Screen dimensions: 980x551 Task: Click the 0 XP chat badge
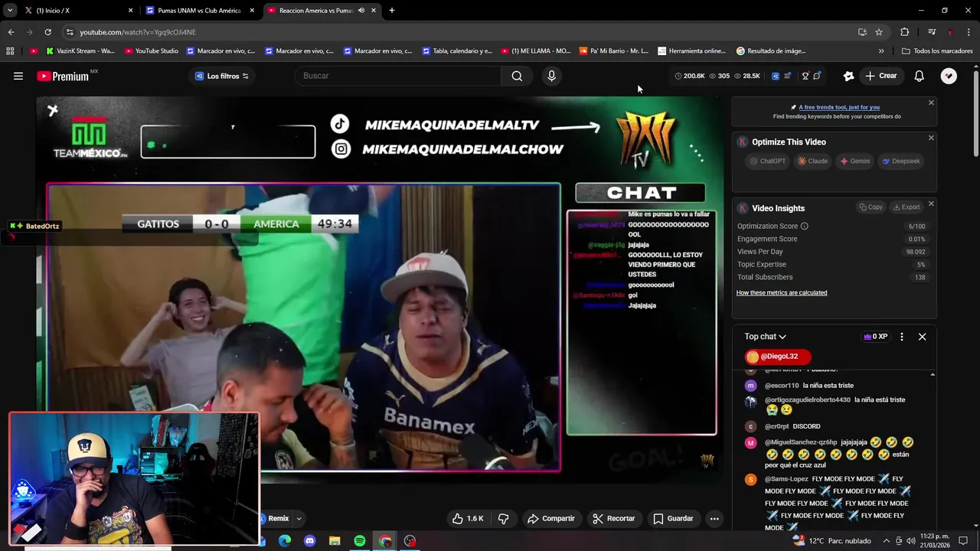pos(875,337)
